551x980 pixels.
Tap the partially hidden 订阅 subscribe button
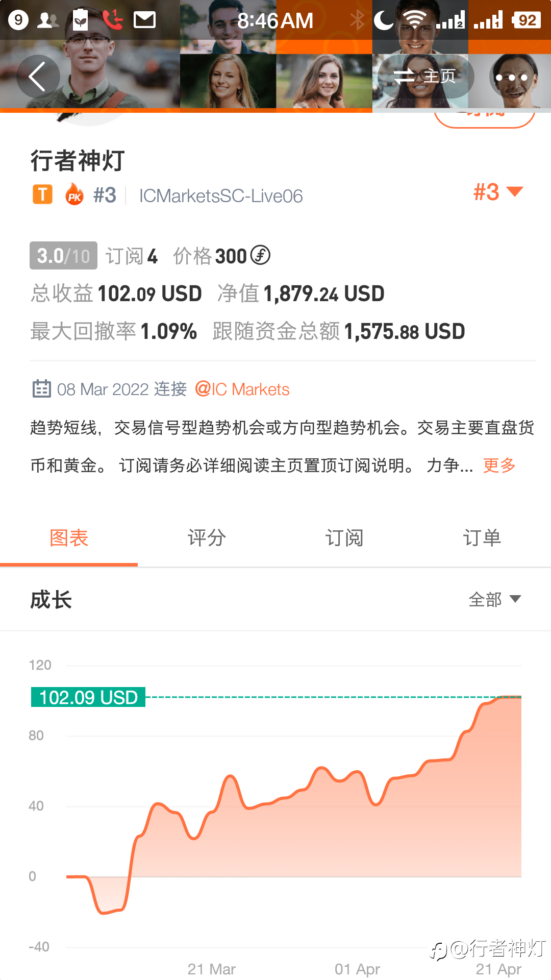tap(484, 119)
